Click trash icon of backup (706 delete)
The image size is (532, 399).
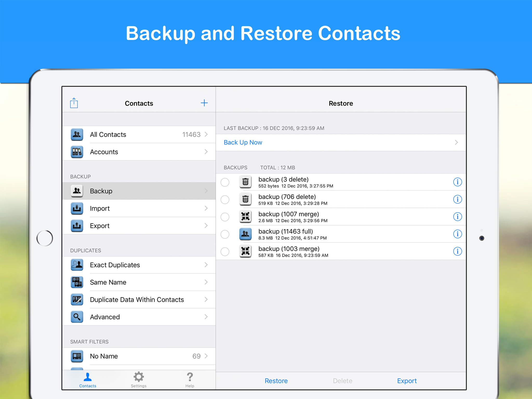pos(245,199)
